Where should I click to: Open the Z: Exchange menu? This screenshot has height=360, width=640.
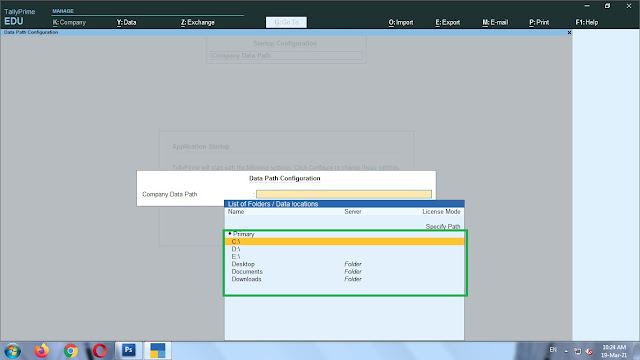198,22
